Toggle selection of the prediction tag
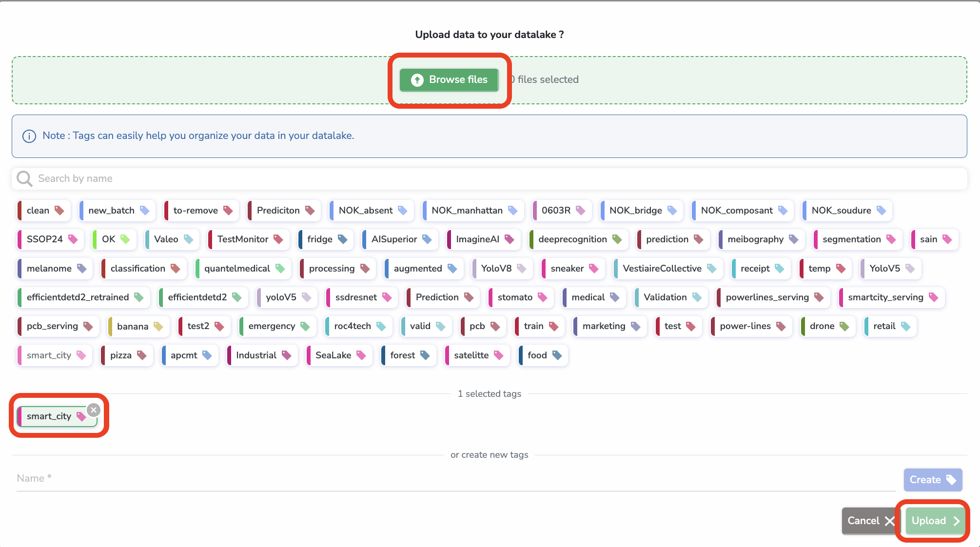The height and width of the screenshot is (547, 980). coord(673,239)
